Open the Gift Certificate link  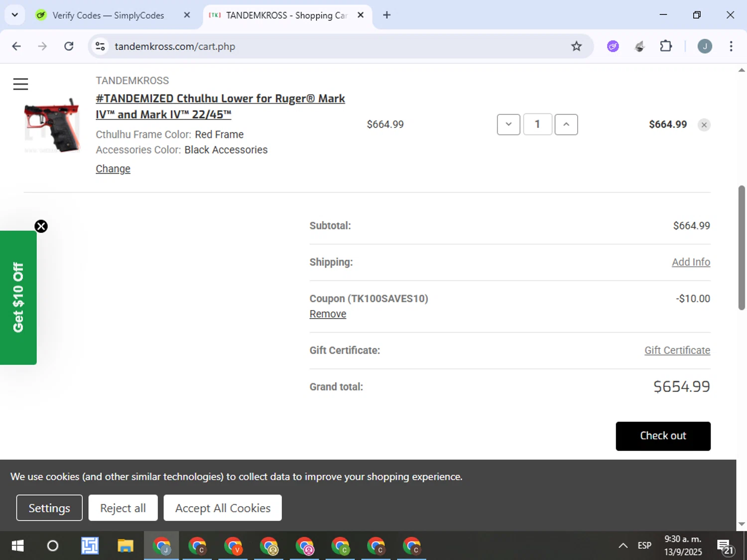(x=677, y=350)
